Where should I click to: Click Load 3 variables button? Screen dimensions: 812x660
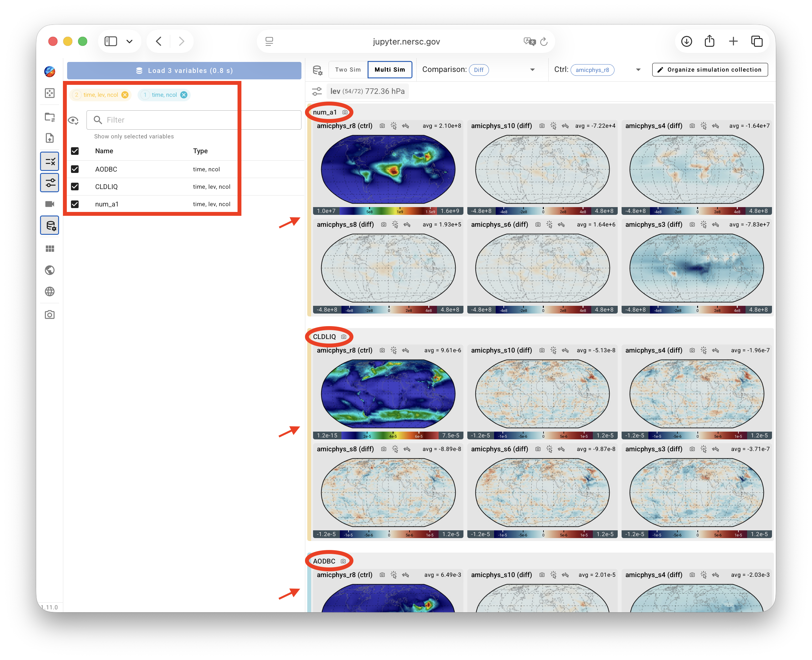pyautogui.click(x=184, y=71)
